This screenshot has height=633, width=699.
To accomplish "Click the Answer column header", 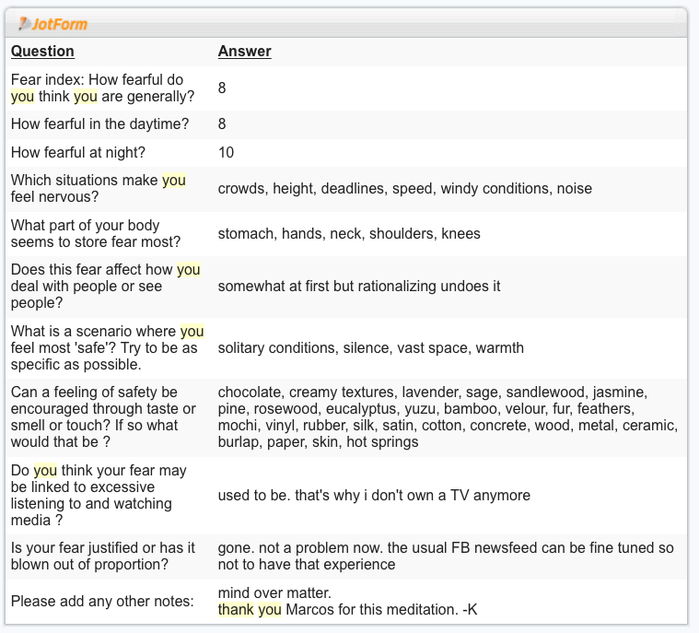I will point(244,51).
